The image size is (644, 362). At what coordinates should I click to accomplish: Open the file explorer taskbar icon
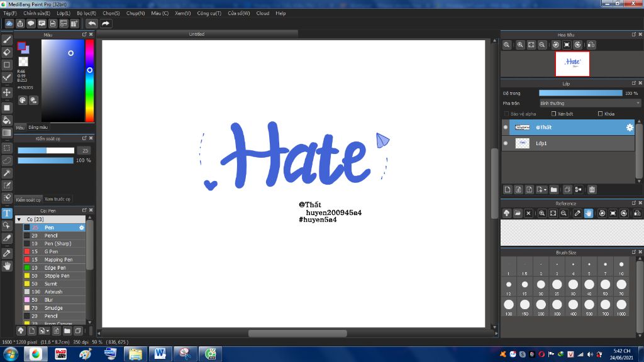tap(135, 354)
